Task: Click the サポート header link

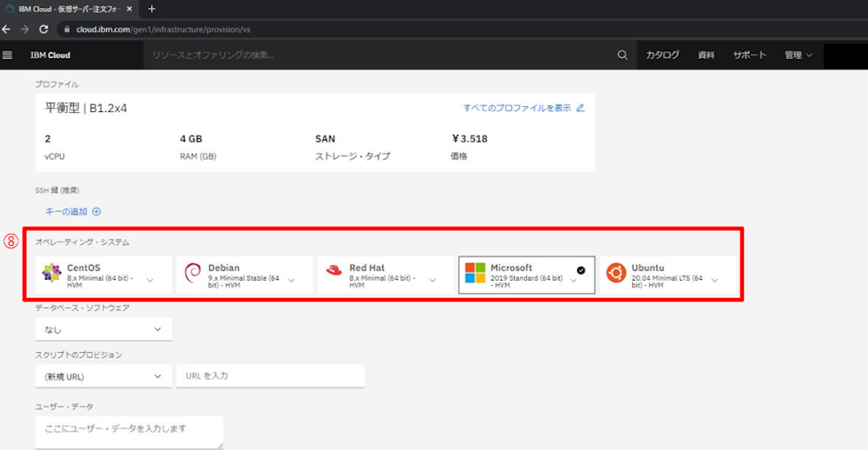Action: click(x=749, y=55)
